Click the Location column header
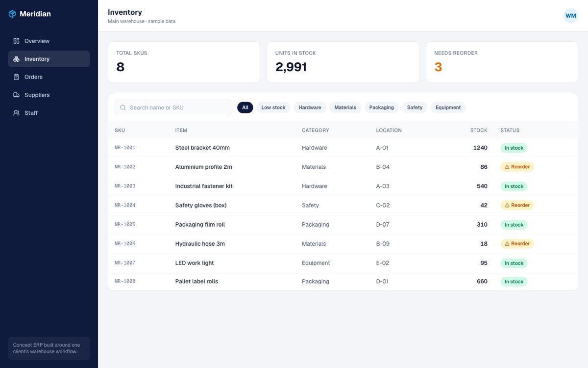The height and width of the screenshot is (368, 588). click(x=389, y=131)
